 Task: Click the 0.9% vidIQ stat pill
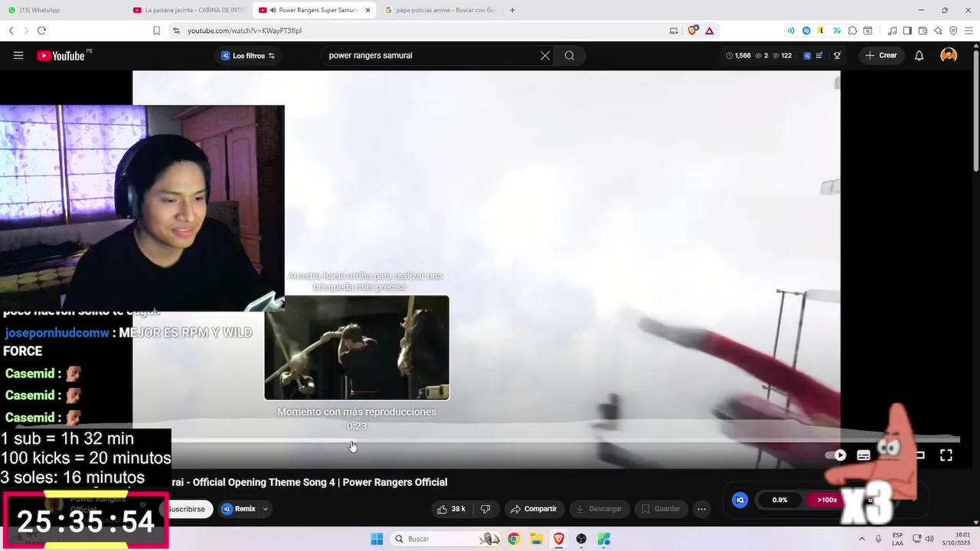coord(780,500)
